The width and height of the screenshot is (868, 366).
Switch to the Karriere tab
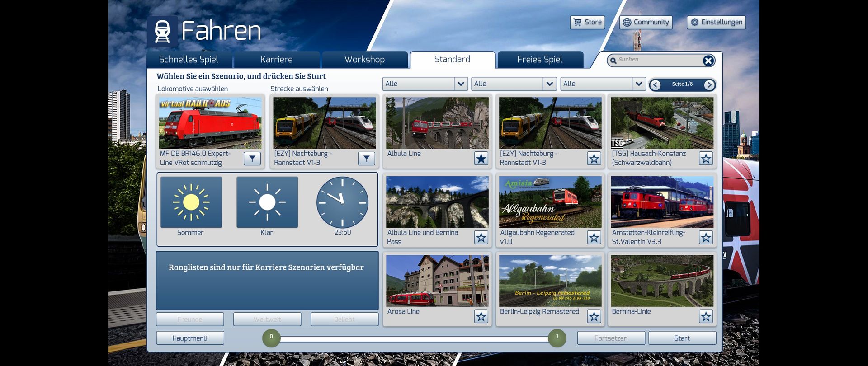[x=277, y=60]
